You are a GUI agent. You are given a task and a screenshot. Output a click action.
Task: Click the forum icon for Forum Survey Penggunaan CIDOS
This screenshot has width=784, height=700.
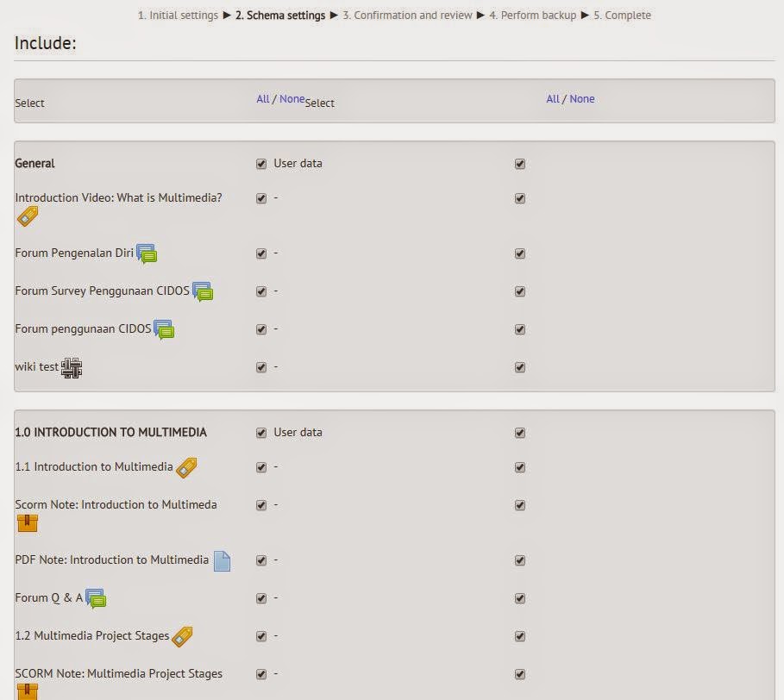tap(203, 293)
